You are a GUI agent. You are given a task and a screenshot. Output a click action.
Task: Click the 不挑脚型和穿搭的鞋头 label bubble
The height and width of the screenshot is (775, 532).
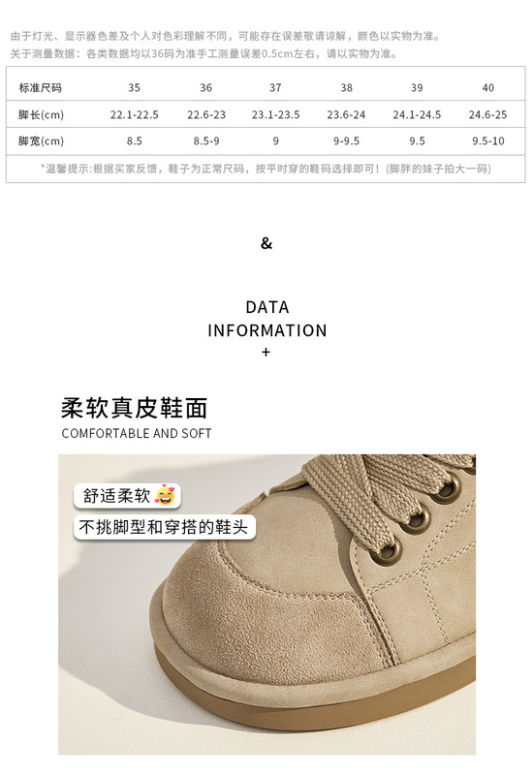coord(164,527)
